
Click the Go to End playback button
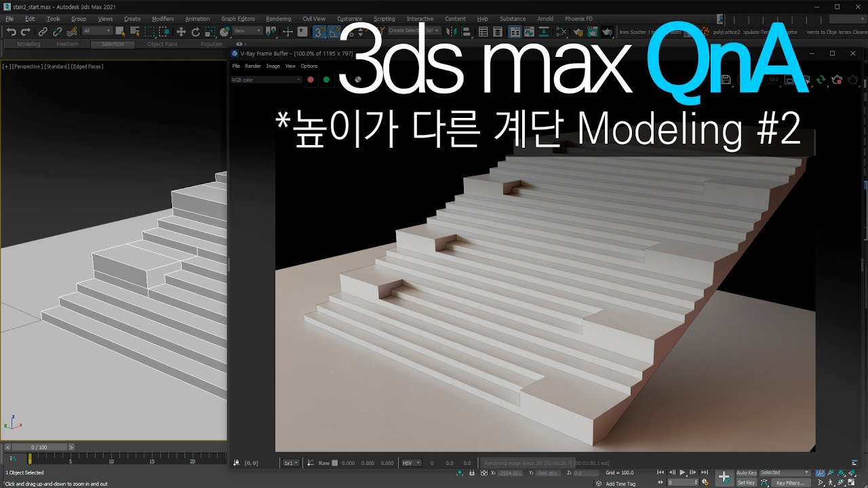(705, 472)
